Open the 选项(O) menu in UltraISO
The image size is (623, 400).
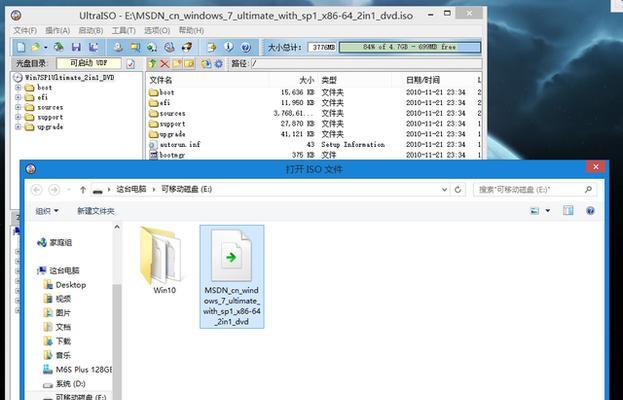click(157, 31)
